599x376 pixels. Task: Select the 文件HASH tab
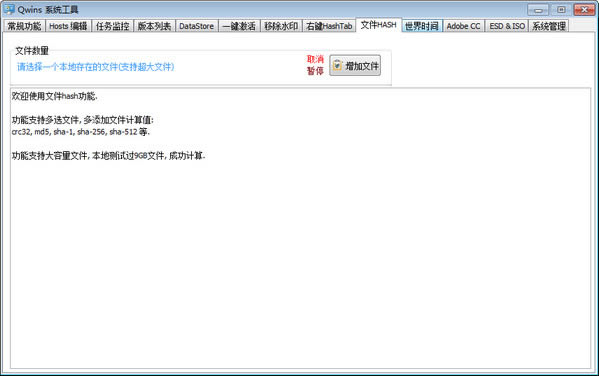pos(379,25)
